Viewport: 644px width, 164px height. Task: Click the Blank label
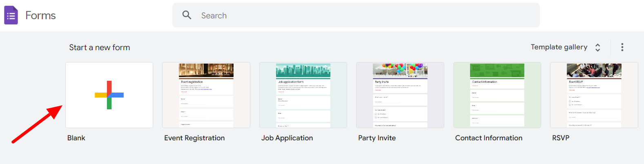click(x=76, y=138)
